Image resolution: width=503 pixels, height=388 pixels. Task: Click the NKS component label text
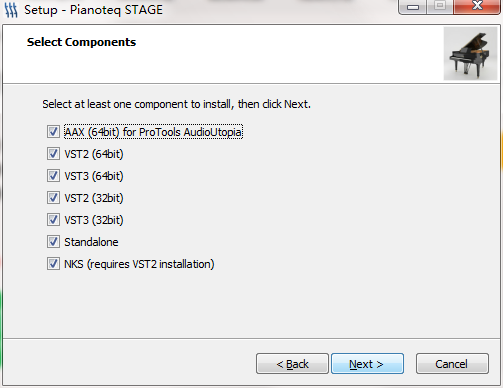(x=139, y=264)
